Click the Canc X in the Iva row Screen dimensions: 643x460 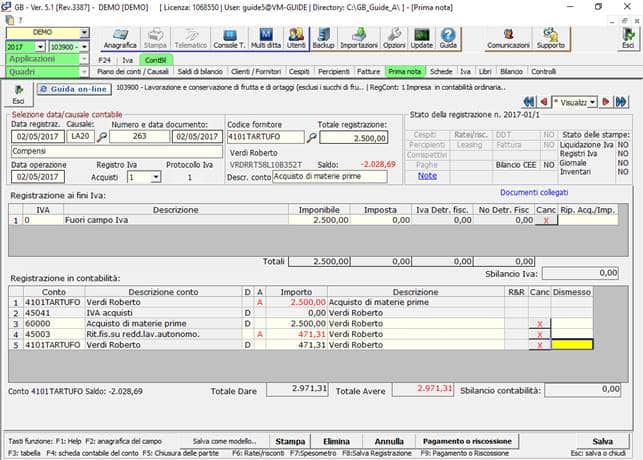(546, 221)
